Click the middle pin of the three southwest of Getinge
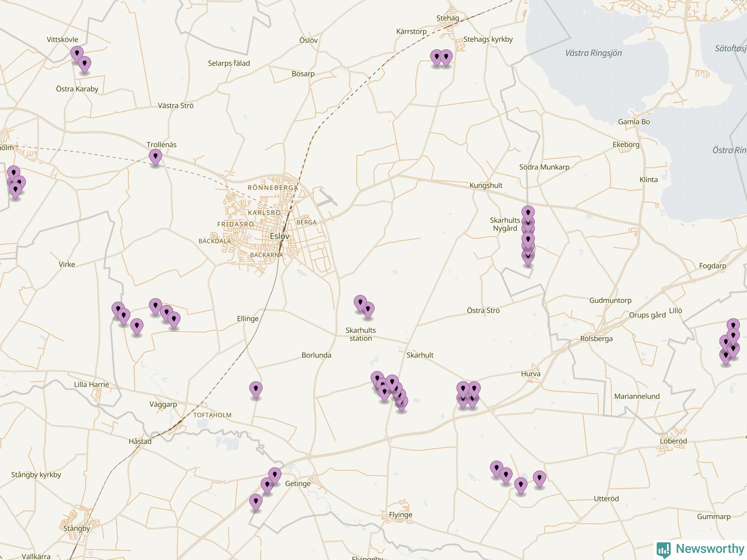This screenshot has width=747, height=560. (x=267, y=486)
